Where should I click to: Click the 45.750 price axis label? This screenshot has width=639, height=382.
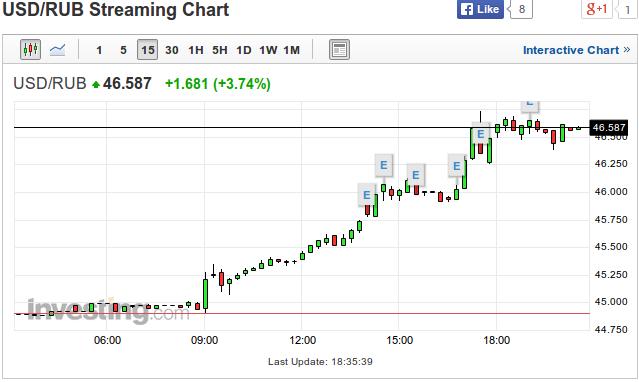pyautogui.click(x=611, y=219)
